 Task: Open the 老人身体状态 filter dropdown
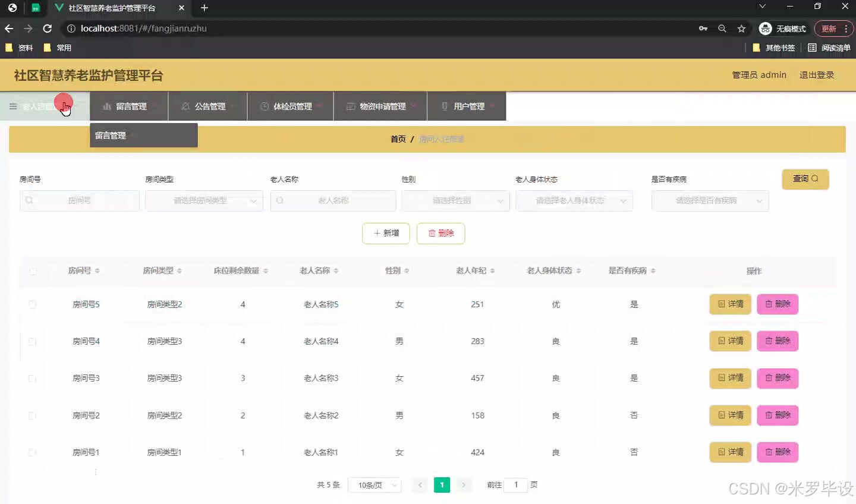tap(574, 201)
